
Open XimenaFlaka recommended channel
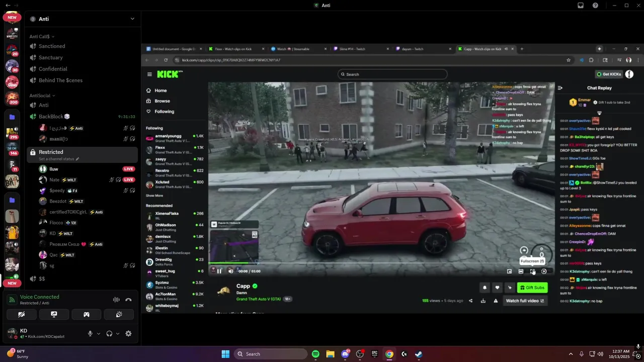click(x=175, y=216)
